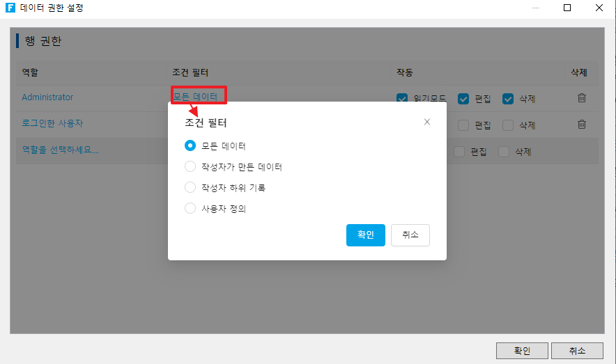Toggle 삭제 checkbox in Administrator row
This screenshot has height=364, width=616.
tap(508, 99)
